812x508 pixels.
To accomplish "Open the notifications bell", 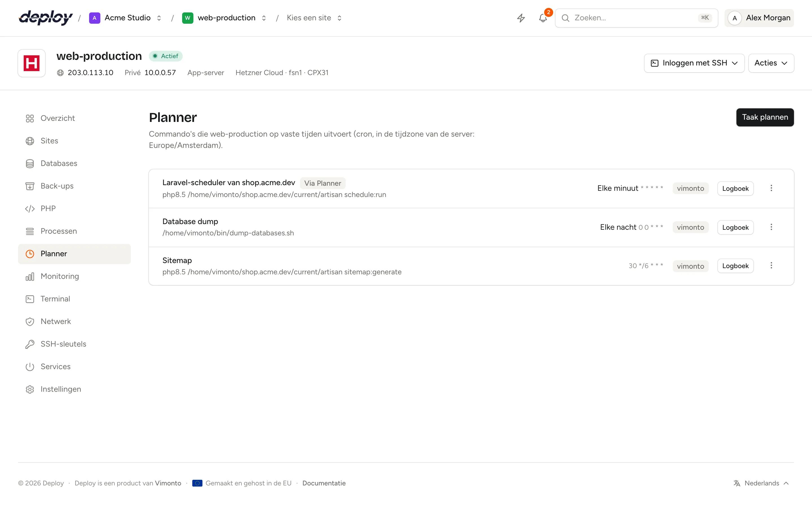I will click(x=543, y=18).
